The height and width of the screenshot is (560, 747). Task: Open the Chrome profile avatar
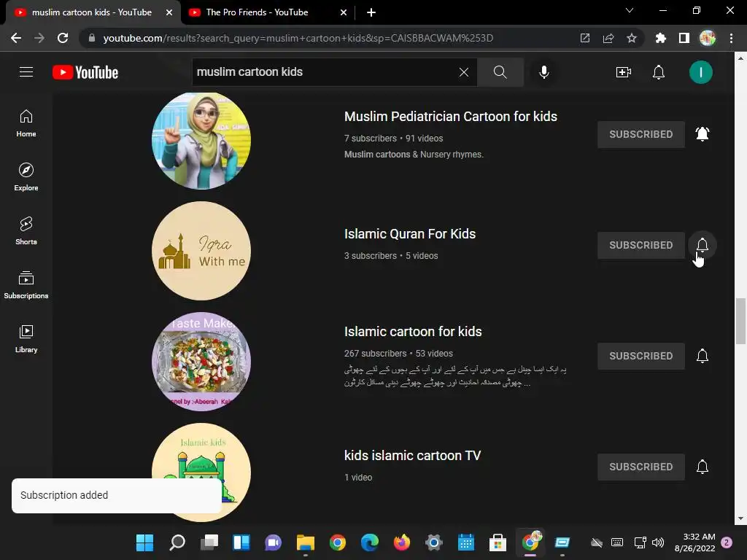pos(708,38)
